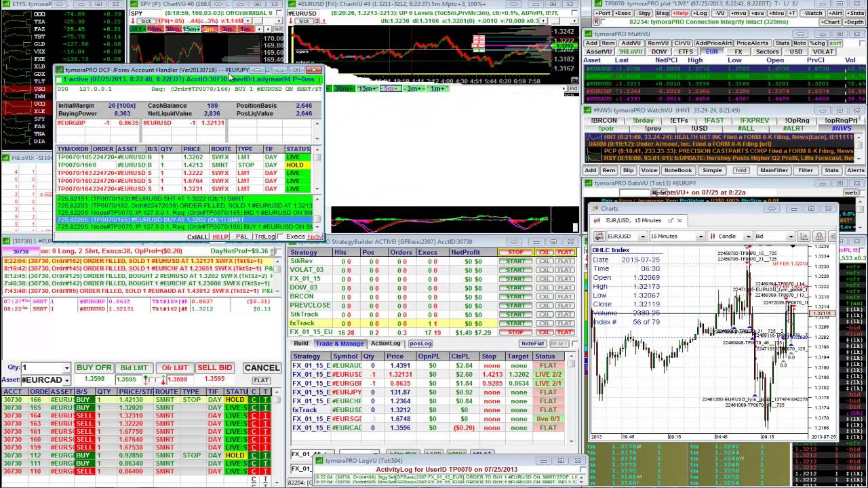Click the double-arrow icon in StrategyBuilder title bar
868x488 pixels.
(x=515, y=242)
